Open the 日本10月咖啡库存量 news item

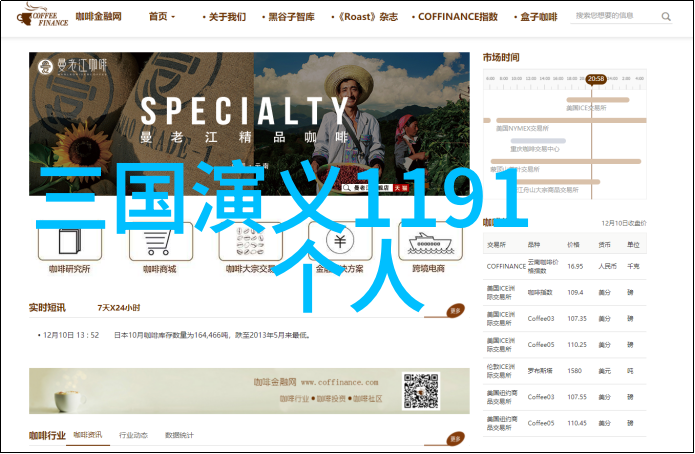(212, 335)
